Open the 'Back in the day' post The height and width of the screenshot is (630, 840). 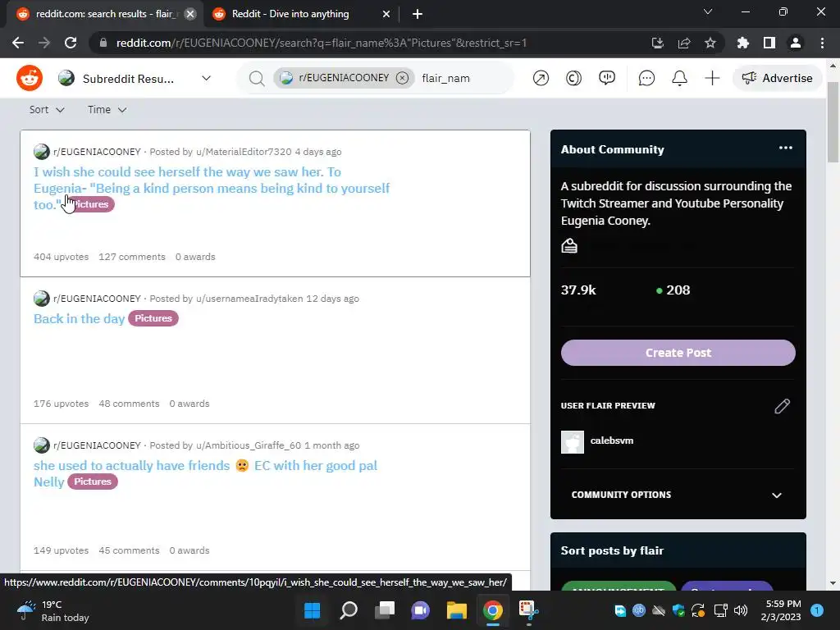click(79, 318)
